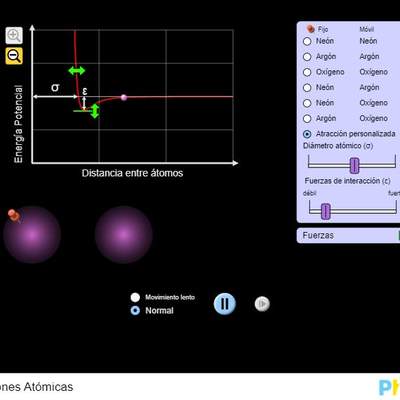
Task: Click the movable purple atom
Action: pyautogui.click(x=124, y=235)
